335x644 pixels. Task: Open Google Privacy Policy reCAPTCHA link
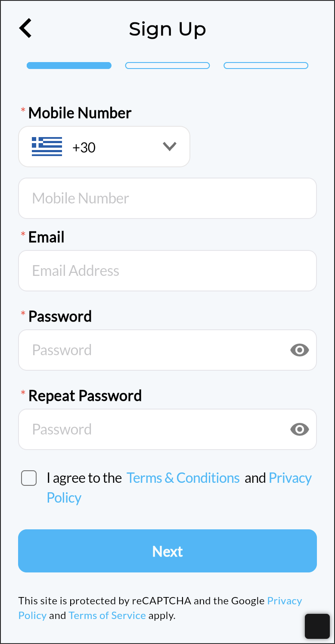(284, 601)
